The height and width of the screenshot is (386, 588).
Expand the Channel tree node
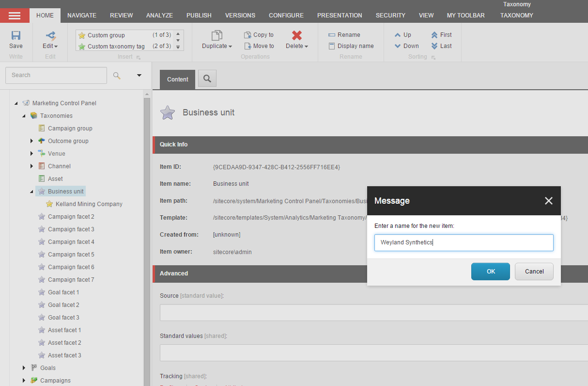(31, 166)
